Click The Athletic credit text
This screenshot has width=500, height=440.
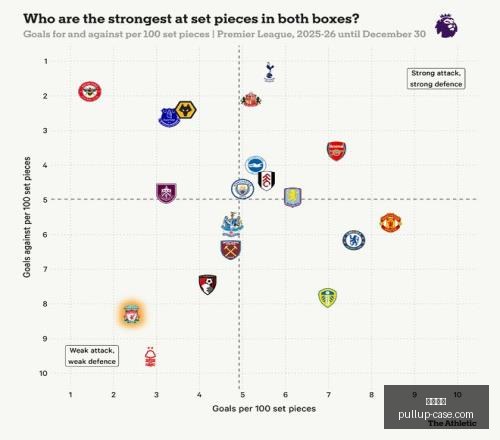[x=452, y=423]
